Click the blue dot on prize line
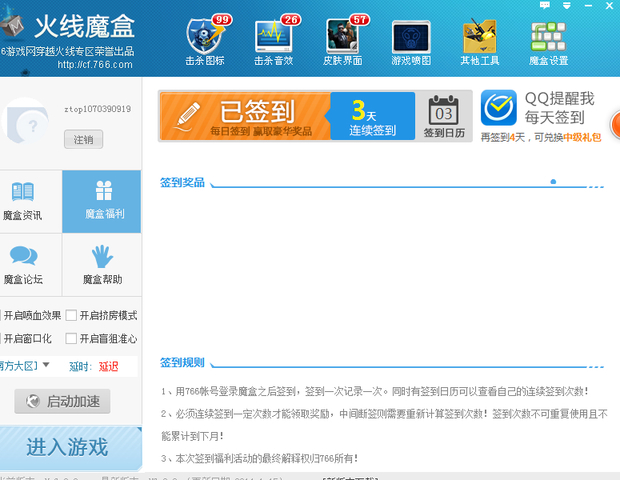Viewport: 620px width, 480px height. pyautogui.click(x=553, y=181)
